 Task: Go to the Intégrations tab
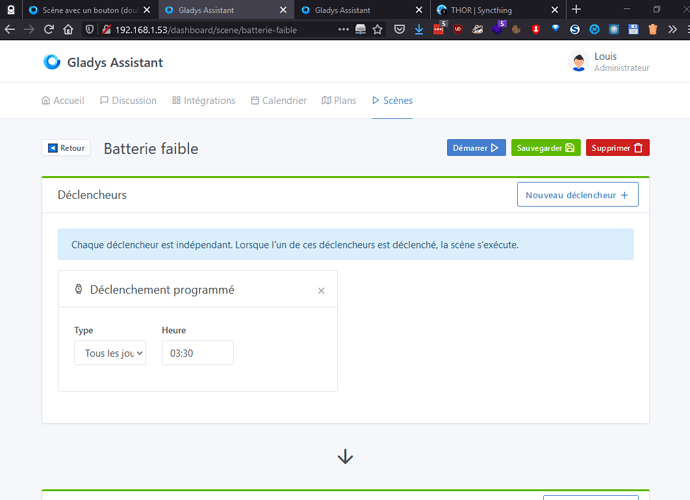pyautogui.click(x=204, y=100)
